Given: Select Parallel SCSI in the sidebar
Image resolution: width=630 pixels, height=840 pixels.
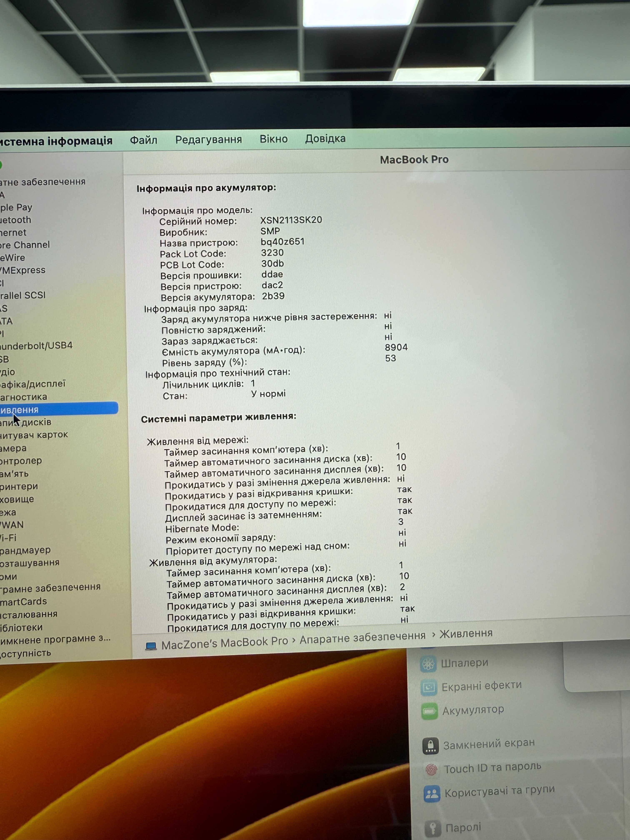Looking at the screenshot, I should pos(23,295).
